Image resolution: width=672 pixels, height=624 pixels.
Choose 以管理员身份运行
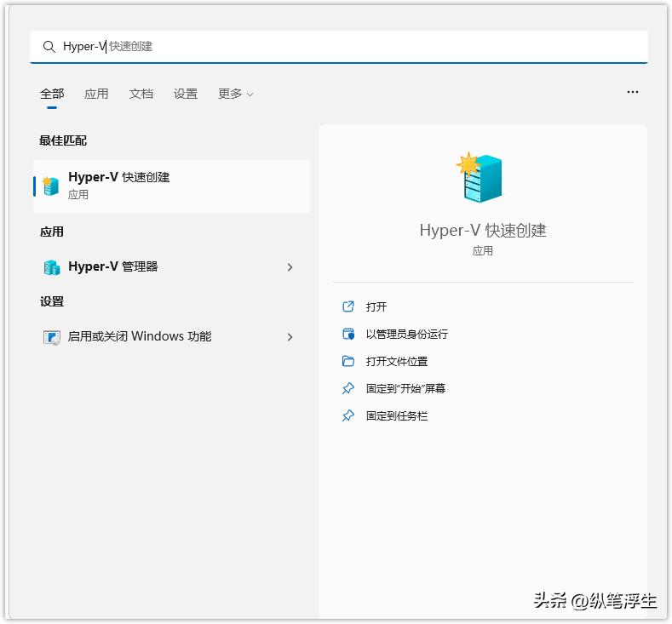click(x=406, y=334)
